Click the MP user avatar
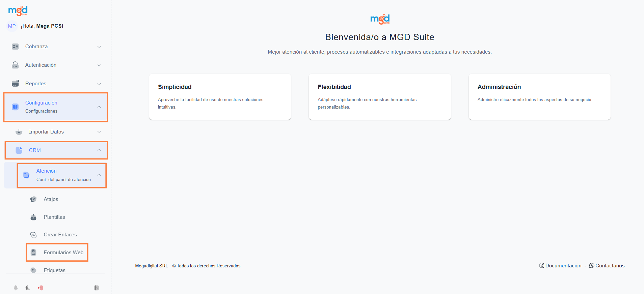The height and width of the screenshot is (294, 644). click(12, 26)
